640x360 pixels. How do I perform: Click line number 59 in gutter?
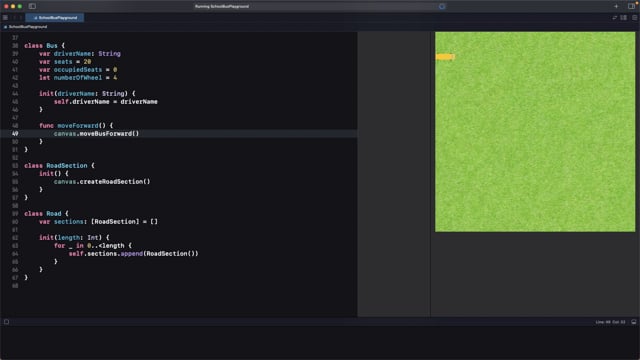(15, 213)
